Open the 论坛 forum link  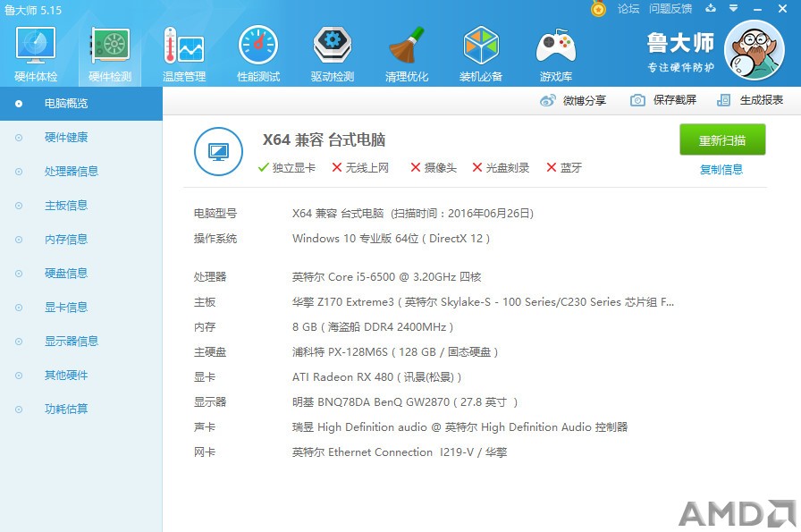pyautogui.click(x=628, y=9)
